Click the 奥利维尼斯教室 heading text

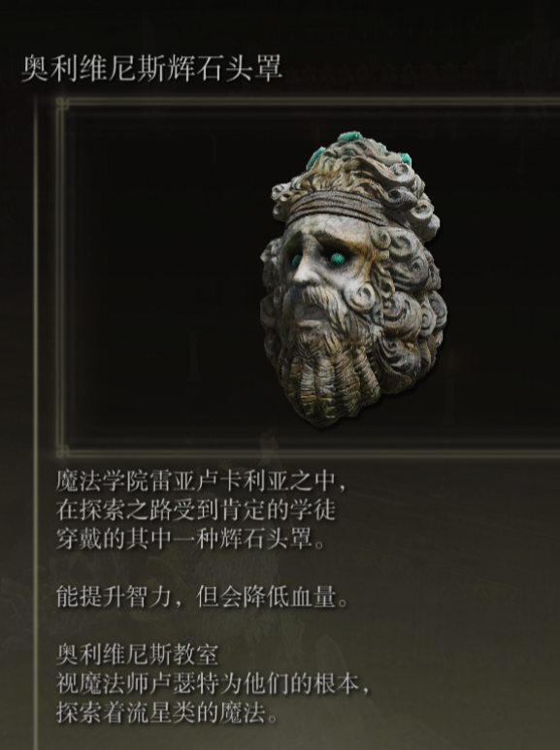[137, 655]
